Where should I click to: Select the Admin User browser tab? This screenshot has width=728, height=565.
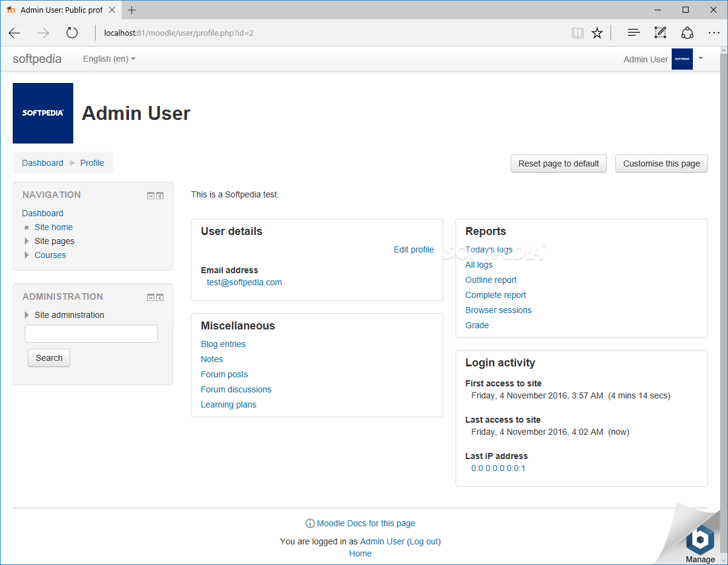click(x=61, y=10)
